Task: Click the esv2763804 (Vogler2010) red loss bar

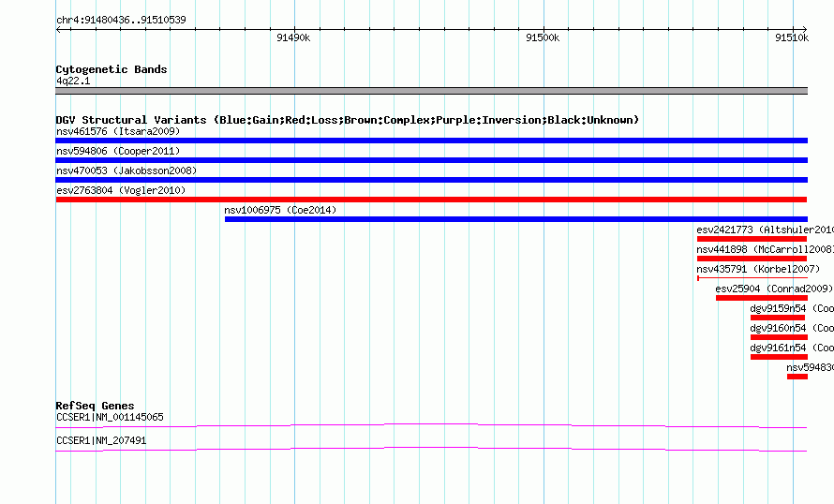Action: 431,200
